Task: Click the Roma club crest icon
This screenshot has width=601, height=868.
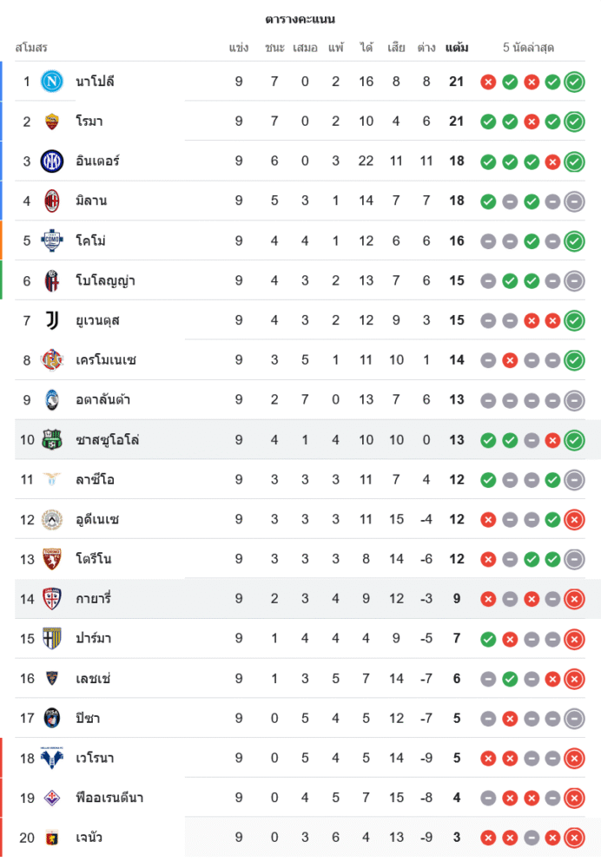Action: click(x=52, y=122)
